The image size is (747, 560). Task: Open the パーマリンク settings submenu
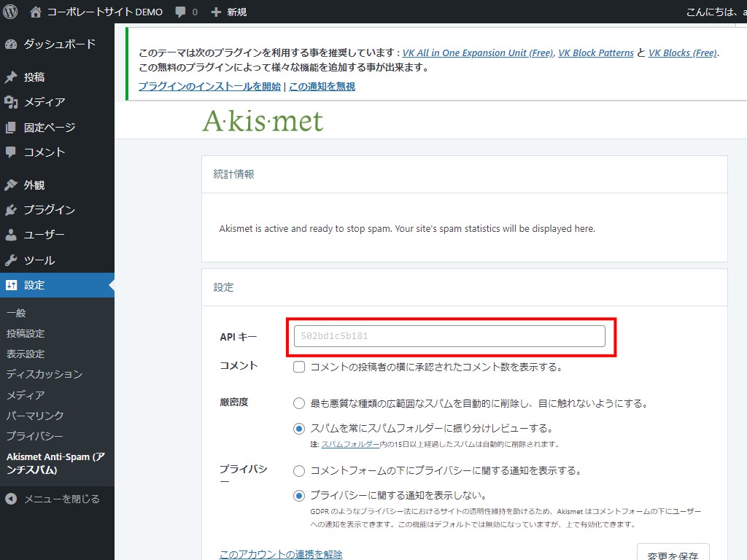point(35,416)
